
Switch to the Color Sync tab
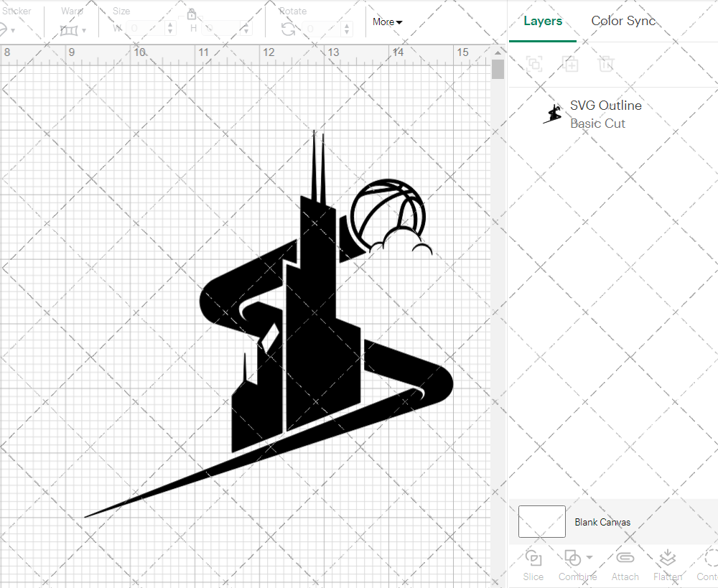[623, 21]
